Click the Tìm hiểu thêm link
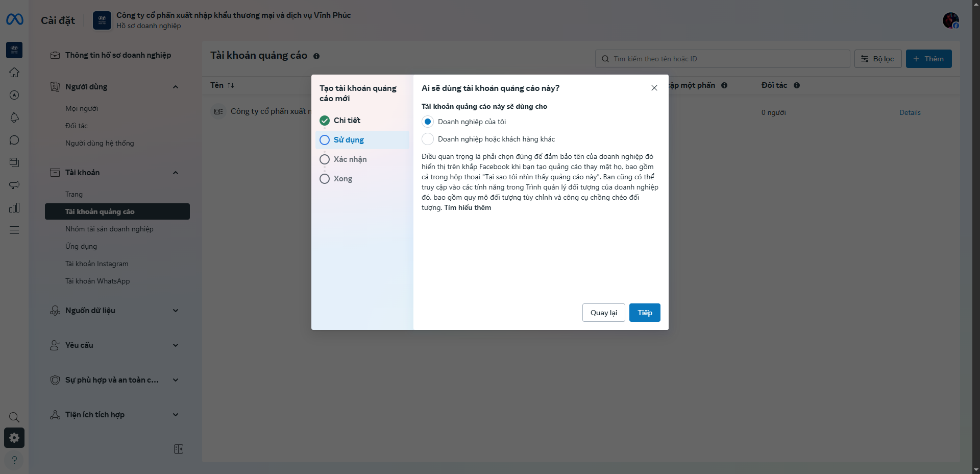The image size is (980, 474). (468, 207)
